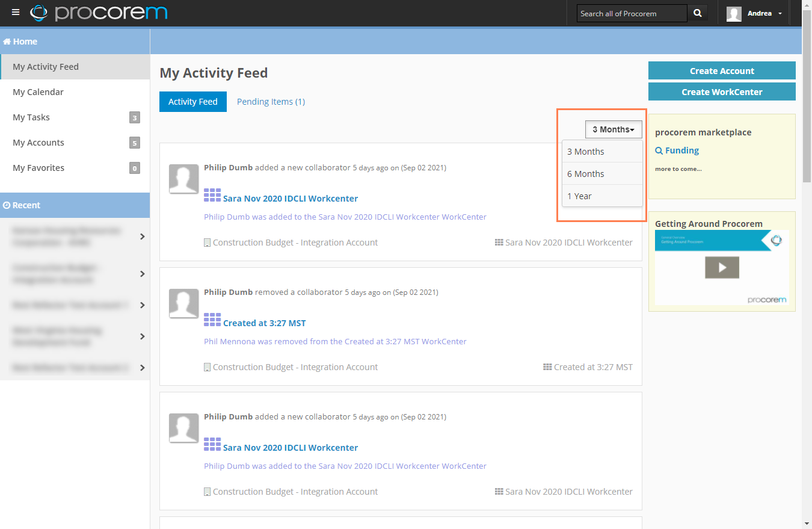Open the Sara Nov 2020 IDCLI Workcenter title in the topmost card
This screenshot has width=812, height=529.
pyautogui.click(x=291, y=199)
